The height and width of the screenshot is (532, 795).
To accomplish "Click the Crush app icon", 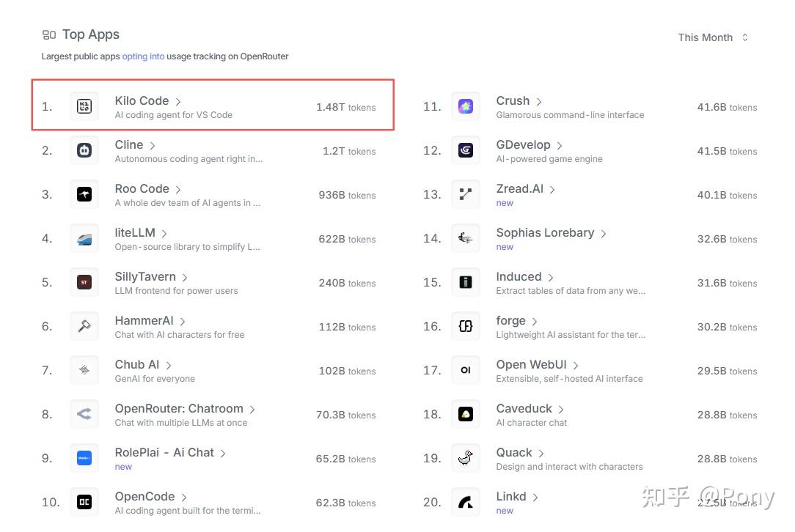I will pyautogui.click(x=466, y=106).
